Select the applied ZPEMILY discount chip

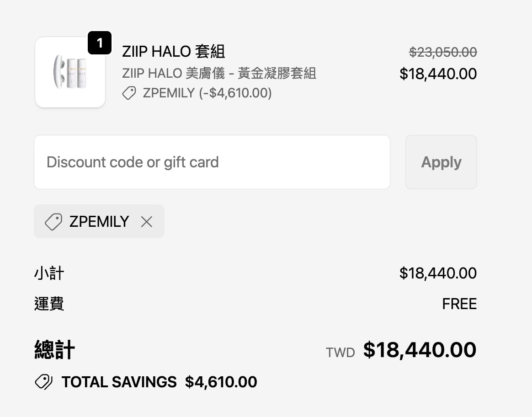click(99, 221)
